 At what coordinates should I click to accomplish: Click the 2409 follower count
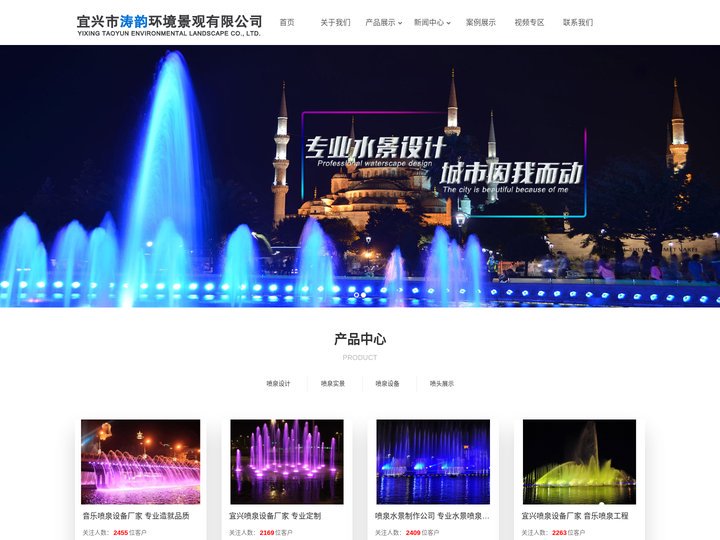[x=413, y=533]
